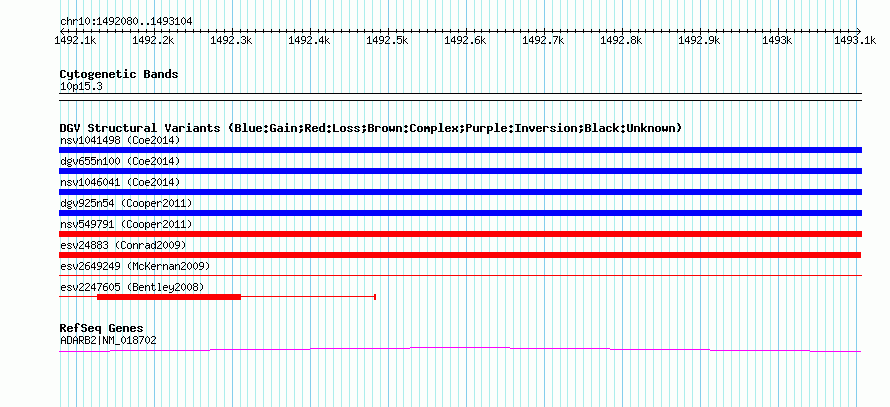Click the 1493.1k ruler tick label
The height and width of the screenshot is (407, 890).
pos(854,40)
